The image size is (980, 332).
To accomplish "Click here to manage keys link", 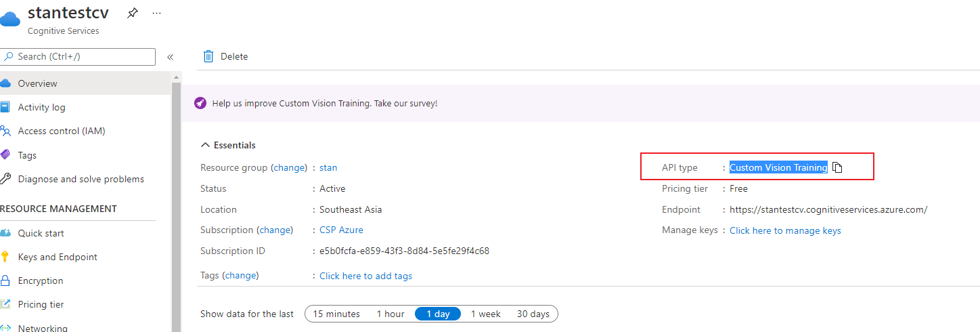I will 785,230.
